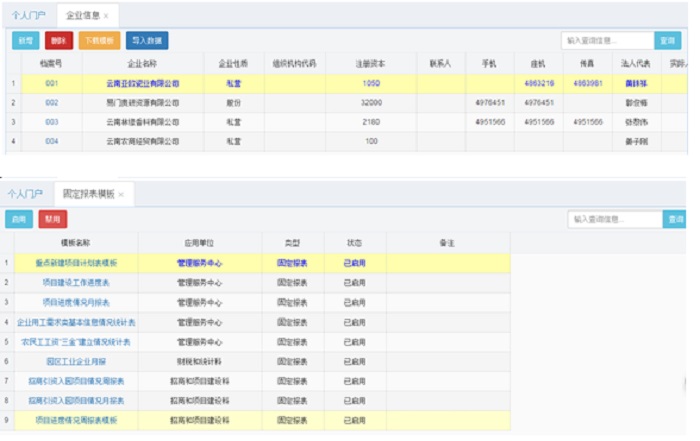The image size is (700, 441).
Task: Select the 已启用 status cell in row 5
Action: (354, 342)
